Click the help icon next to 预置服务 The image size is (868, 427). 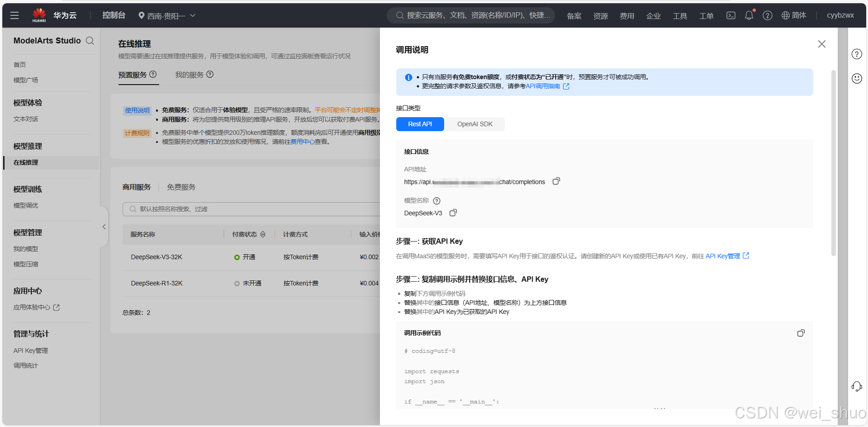pyautogui.click(x=153, y=74)
